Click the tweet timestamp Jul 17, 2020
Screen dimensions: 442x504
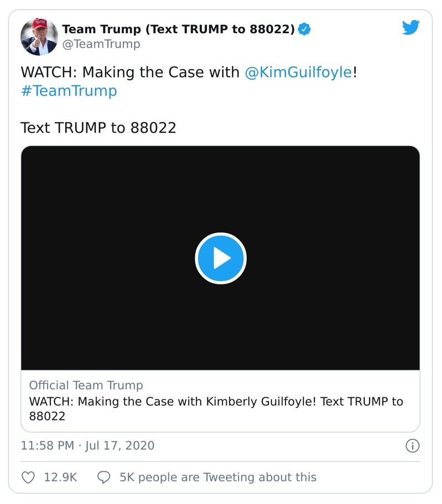pos(86,445)
